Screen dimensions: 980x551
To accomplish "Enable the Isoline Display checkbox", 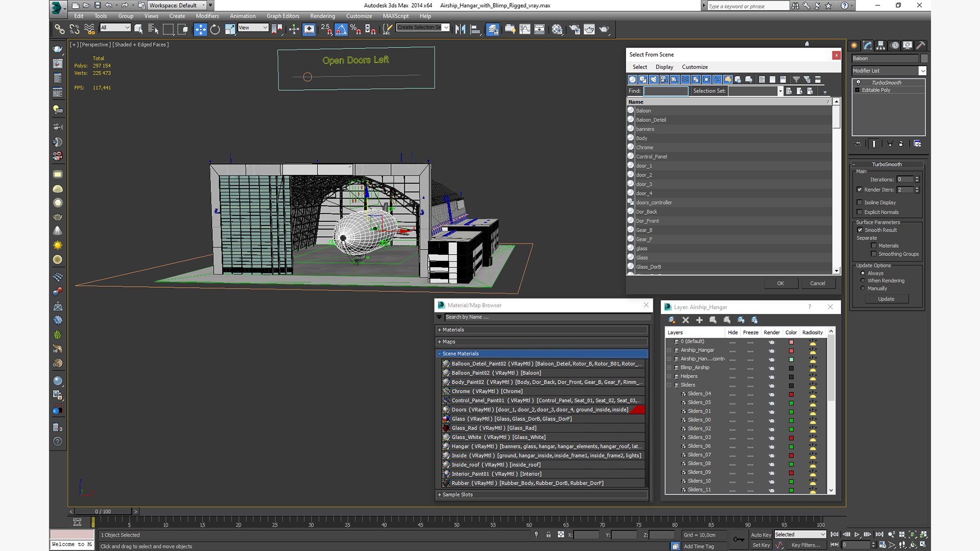I will pyautogui.click(x=860, y=203).
